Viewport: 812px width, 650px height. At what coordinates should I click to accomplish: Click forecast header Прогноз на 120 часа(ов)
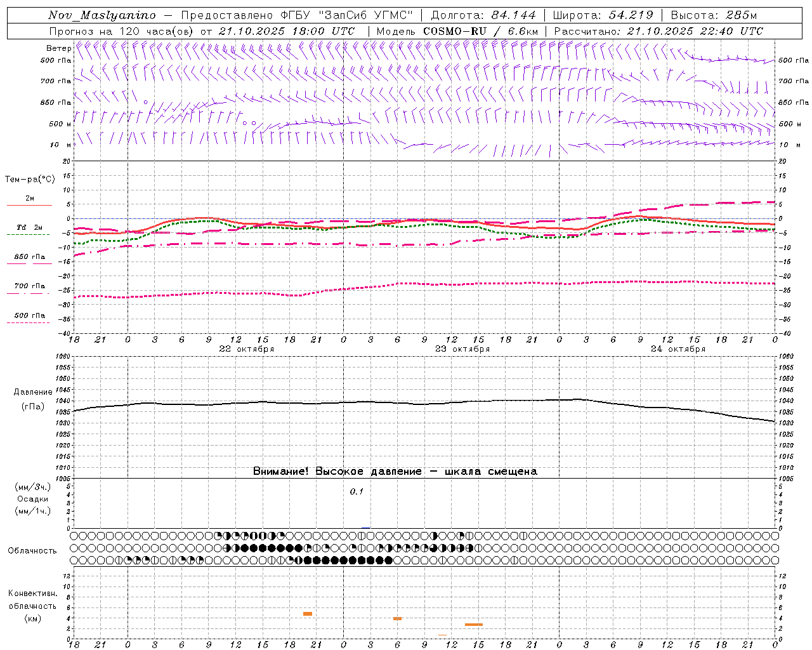click(x=122, y=31)
